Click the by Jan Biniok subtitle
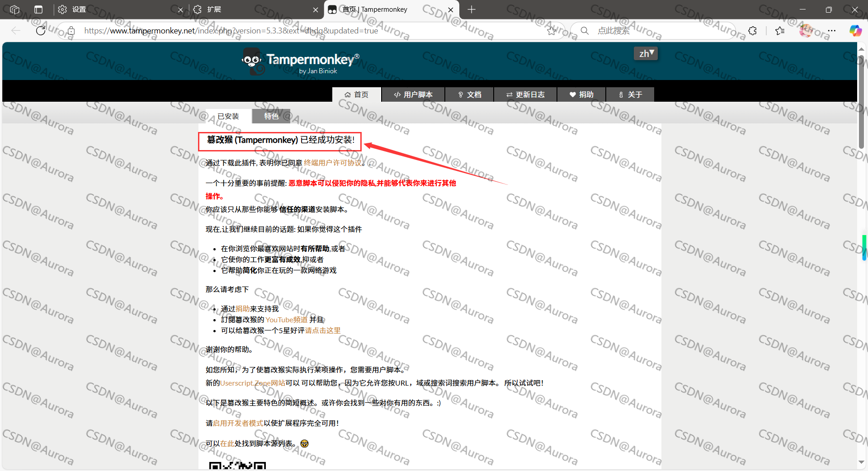The width and height of the screenshot is (868, 471). (318, 71)
